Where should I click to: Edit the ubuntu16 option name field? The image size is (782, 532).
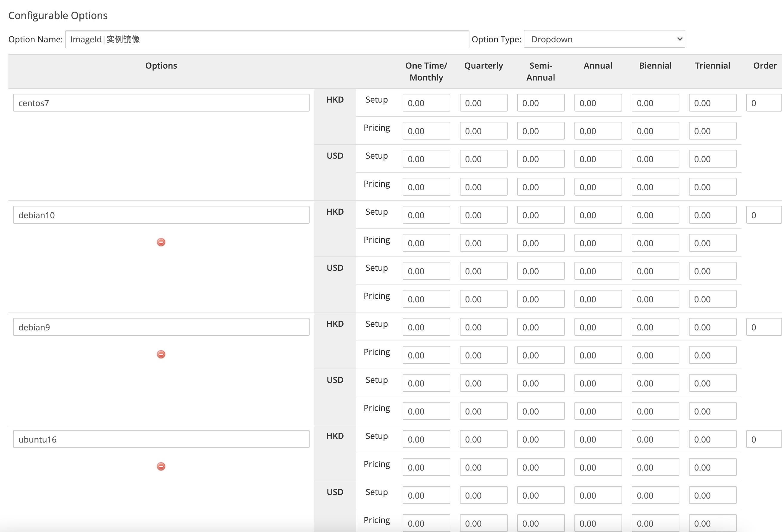tap(161, 439)
